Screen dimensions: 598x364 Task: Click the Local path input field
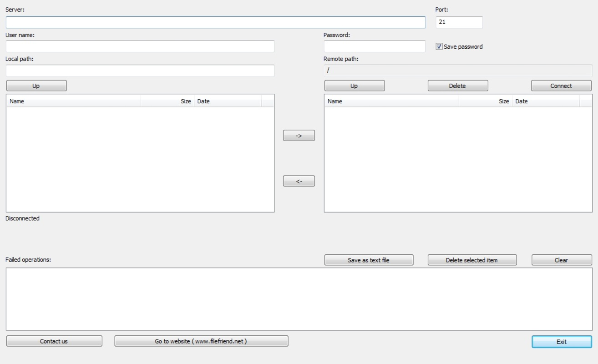click(140, 71)
